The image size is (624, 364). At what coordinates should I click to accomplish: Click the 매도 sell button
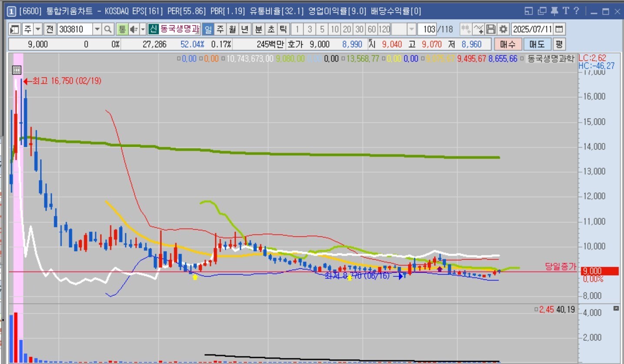pos(537,44)
